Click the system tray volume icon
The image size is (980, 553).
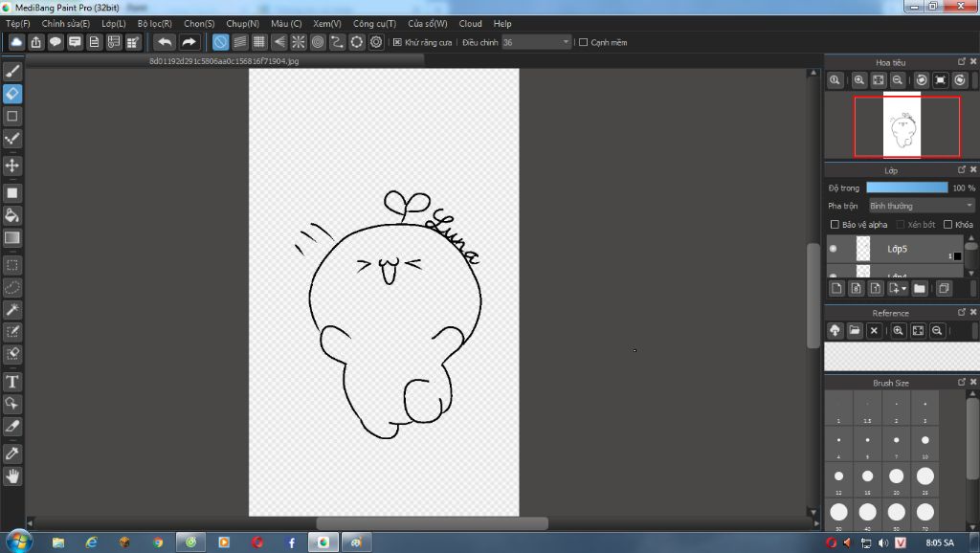click(x=883, y=543)
